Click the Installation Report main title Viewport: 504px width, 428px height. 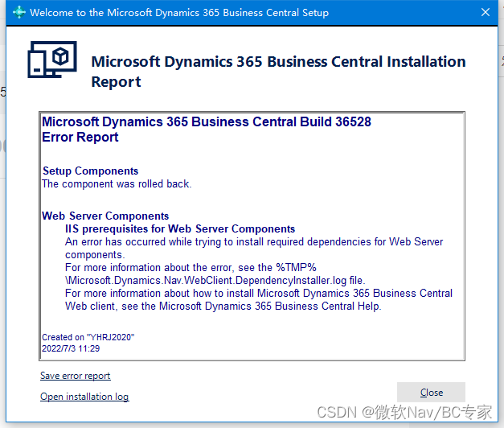pyautogui.click(x=278, y=72)
